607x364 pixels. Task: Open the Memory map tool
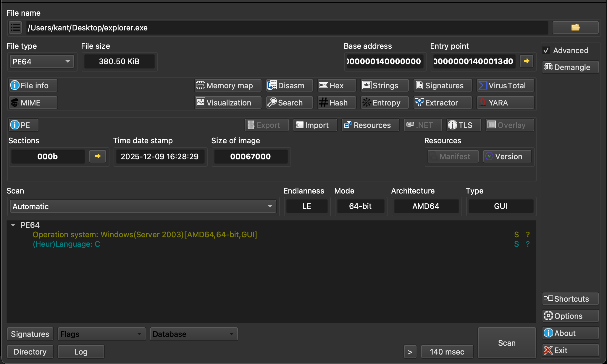pyautogui.click(x=228, y=85)
